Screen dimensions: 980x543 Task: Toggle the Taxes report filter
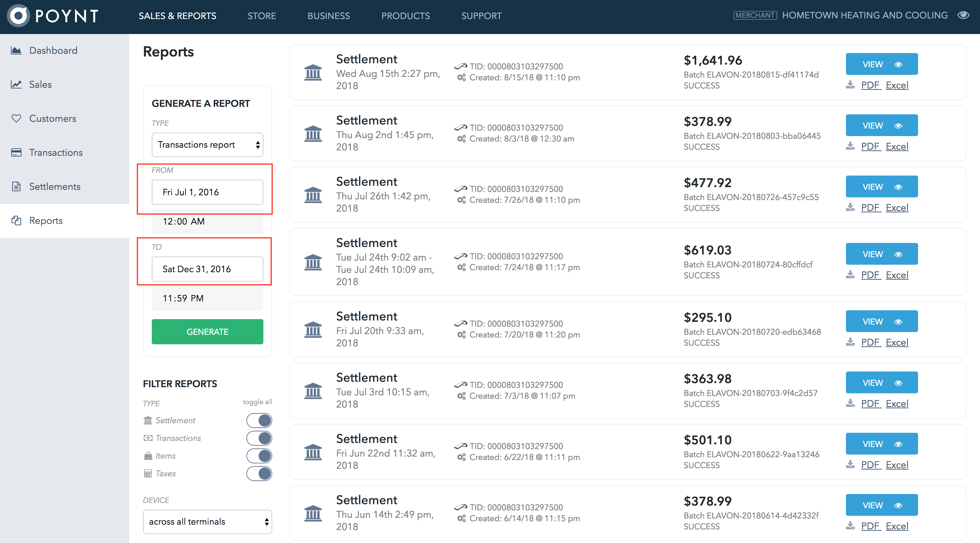pyautogui.click(x=259, y=473)
